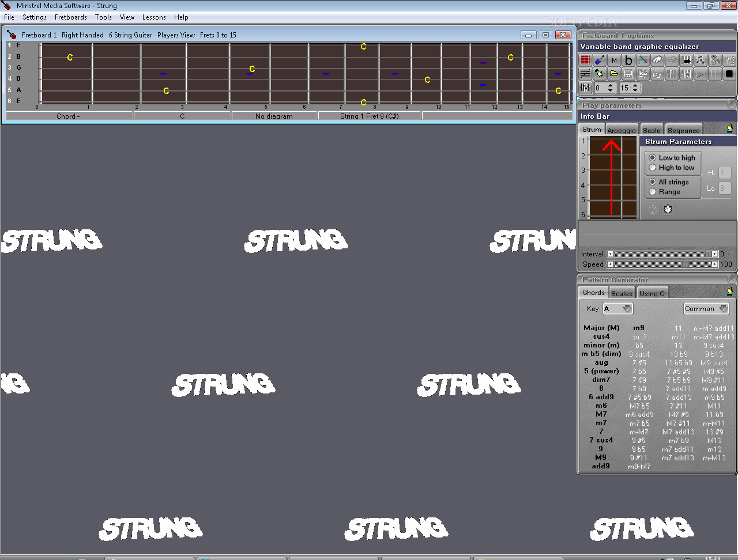This screenshot has height=560, width=738.
Task: Click the red fretboard grid icon
Action: point(585,60)
